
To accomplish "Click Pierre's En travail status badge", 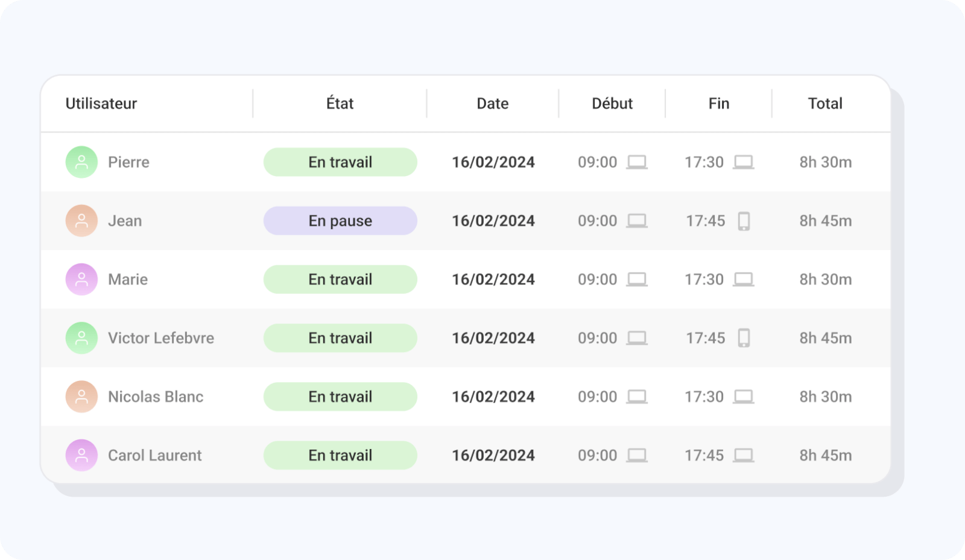I will click(x=340, y=162).
